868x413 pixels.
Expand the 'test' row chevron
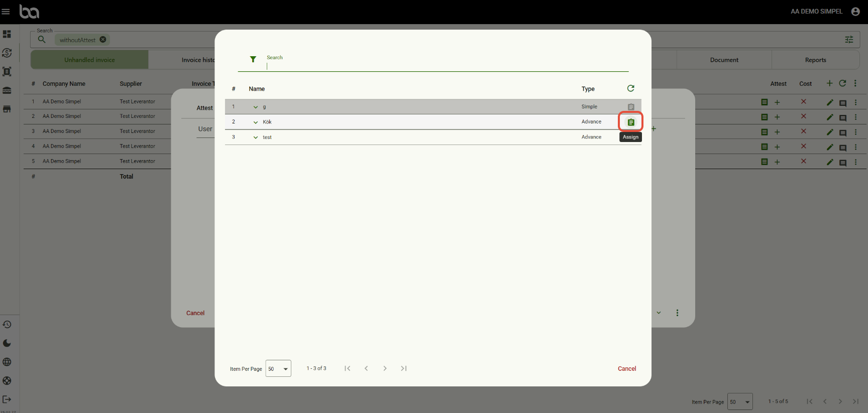click(256, 137)
